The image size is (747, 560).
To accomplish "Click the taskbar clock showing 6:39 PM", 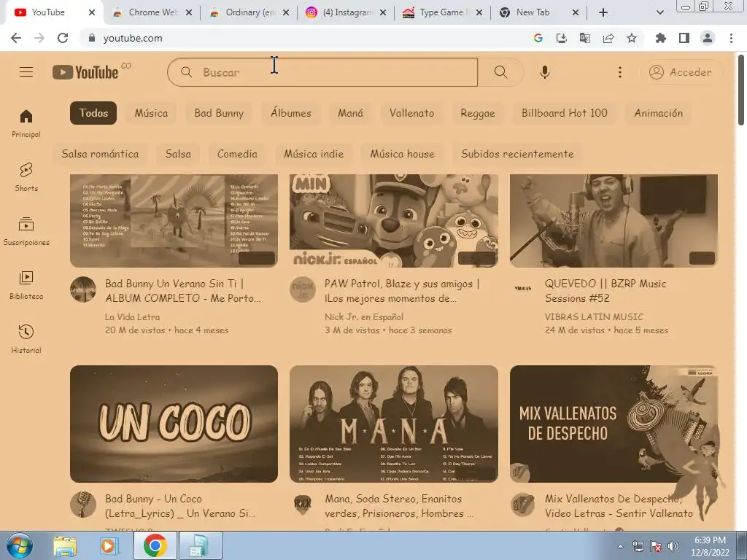I will 710,546.
